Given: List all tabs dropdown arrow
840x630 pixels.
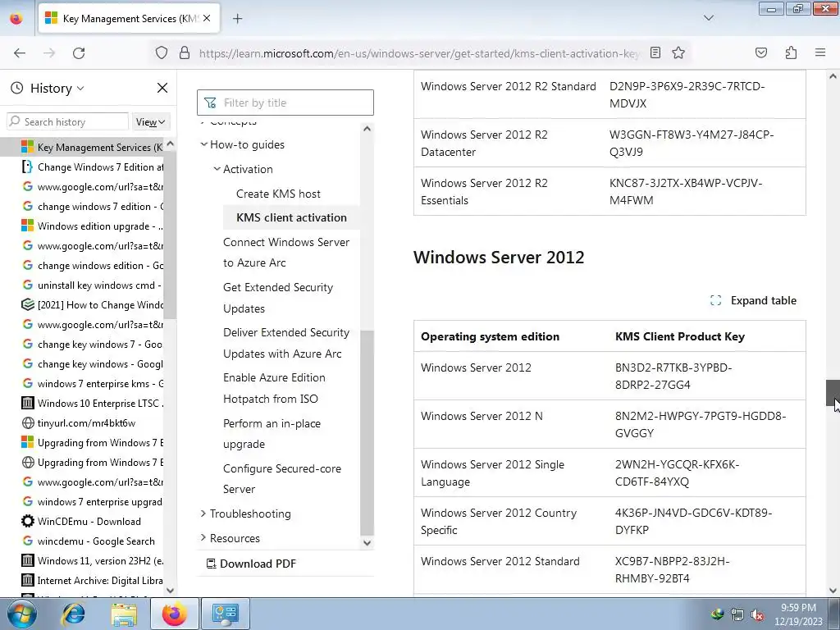Looking at the screenshot, I should point(708,18).
